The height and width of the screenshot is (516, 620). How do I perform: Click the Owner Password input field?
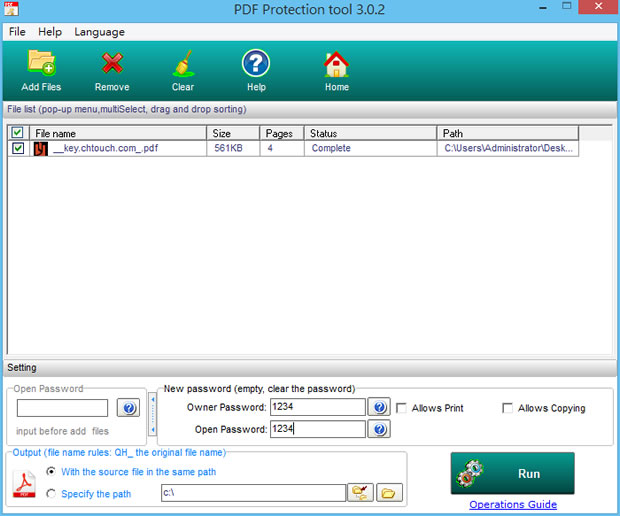pyautogui.click(x=318, y=408)
